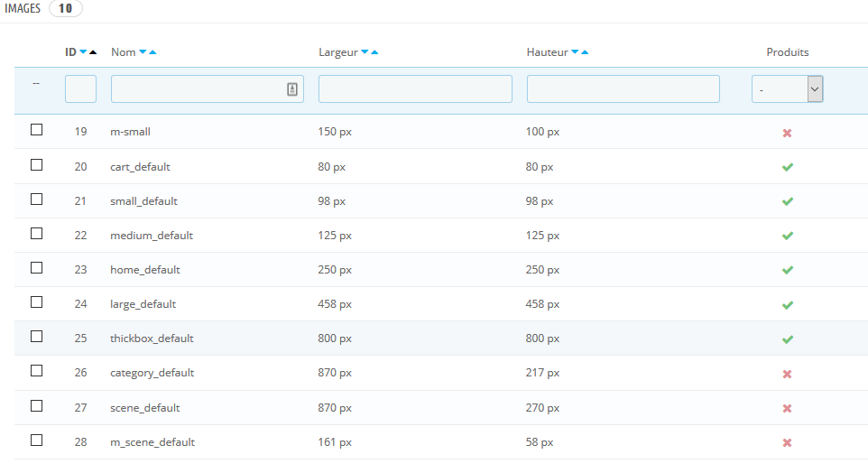Click contact icon inside Nom filter field
Viewport: 868px width, 473px height.
click(292, 89)
